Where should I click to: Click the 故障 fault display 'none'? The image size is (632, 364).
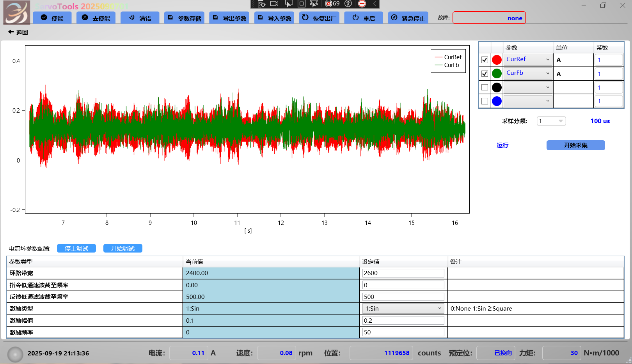[x=489, y=18]
